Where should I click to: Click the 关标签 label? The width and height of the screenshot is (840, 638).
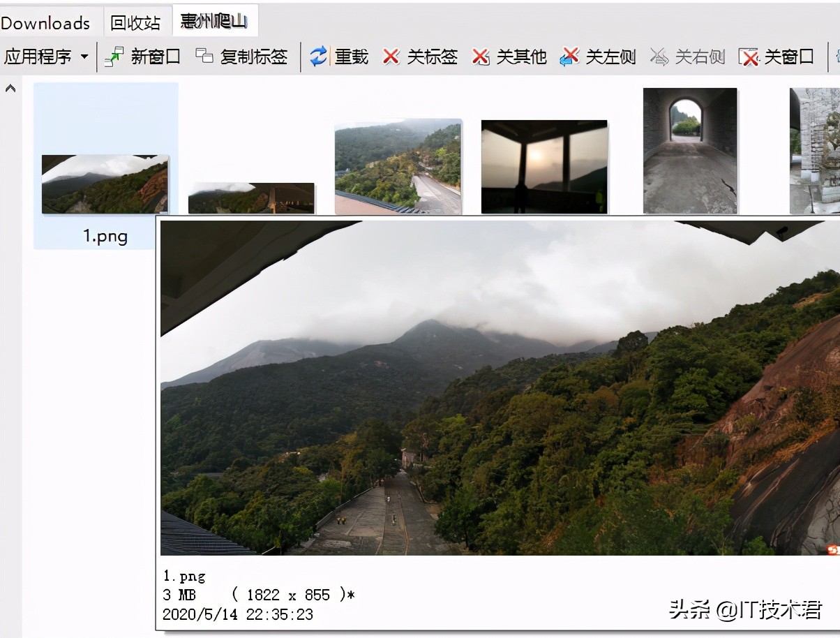tap(433, 57)
